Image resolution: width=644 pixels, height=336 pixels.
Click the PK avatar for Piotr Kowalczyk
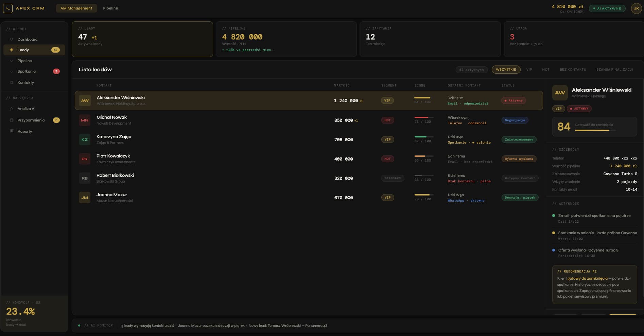85,159
